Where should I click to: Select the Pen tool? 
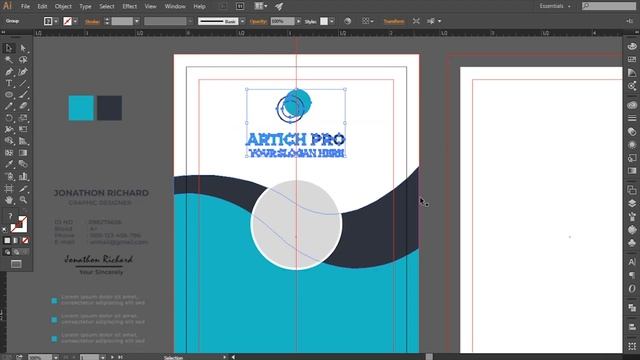9,71
